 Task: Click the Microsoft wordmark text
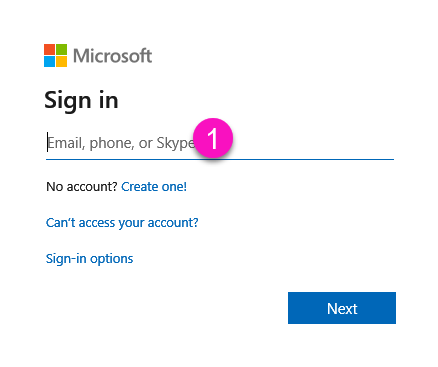click(113, 55)
